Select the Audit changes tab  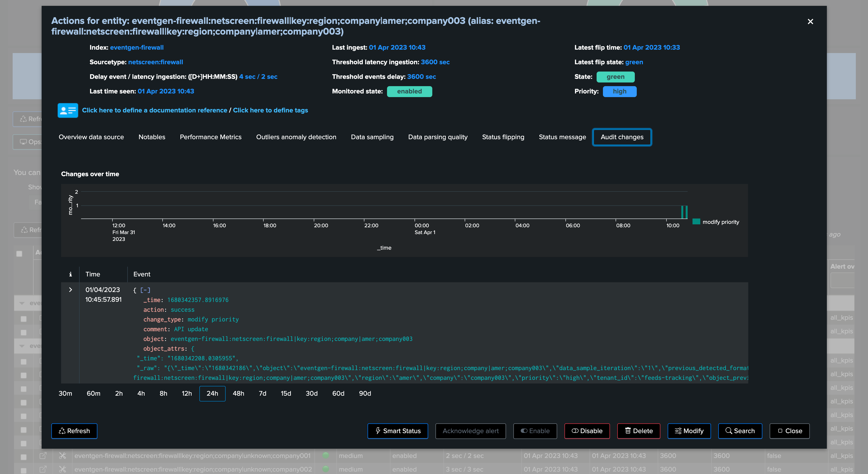[x=622, y=137]
